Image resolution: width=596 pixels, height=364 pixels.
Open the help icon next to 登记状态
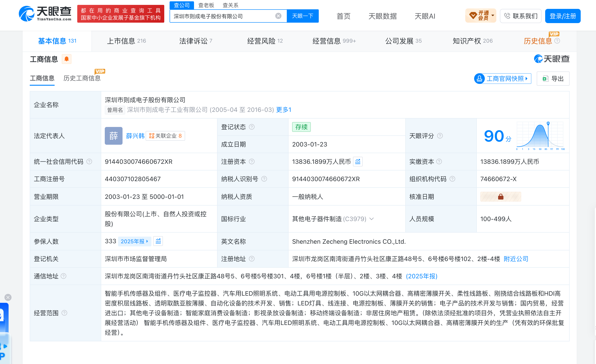[x=251, y=127]
